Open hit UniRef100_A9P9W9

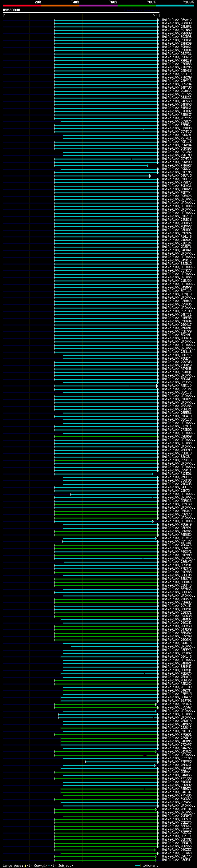[176, 33]
